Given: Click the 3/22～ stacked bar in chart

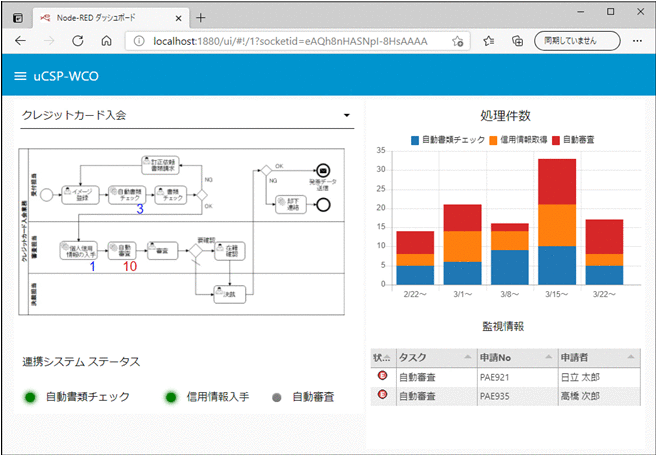Looking at the screenshot, I should (605, 252).
